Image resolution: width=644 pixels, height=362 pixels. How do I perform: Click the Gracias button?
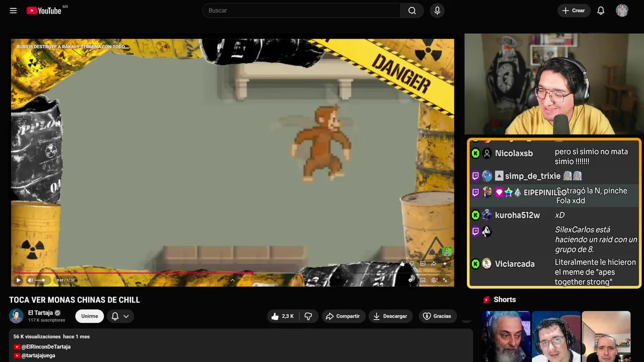(437, 316)
